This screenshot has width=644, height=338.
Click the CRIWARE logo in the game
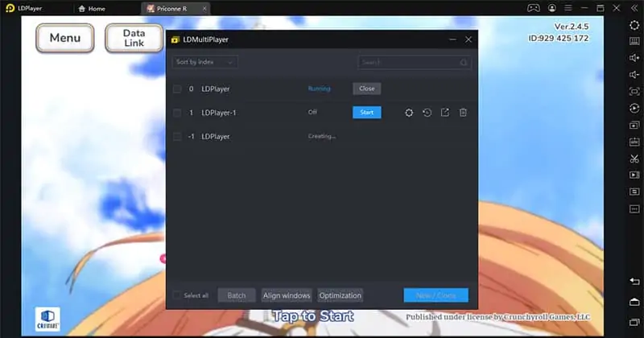point(47,319)
